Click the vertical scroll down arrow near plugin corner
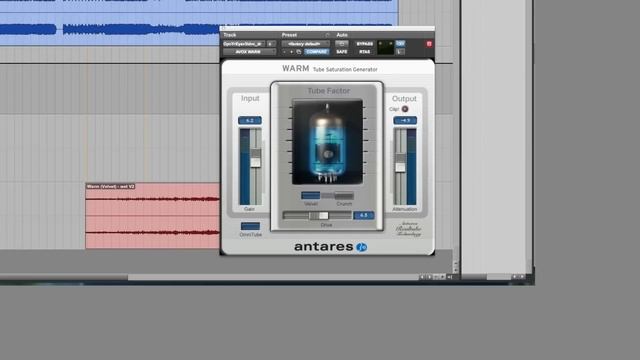640x360 pixels. pyautogui.click(x=456, y=270)
